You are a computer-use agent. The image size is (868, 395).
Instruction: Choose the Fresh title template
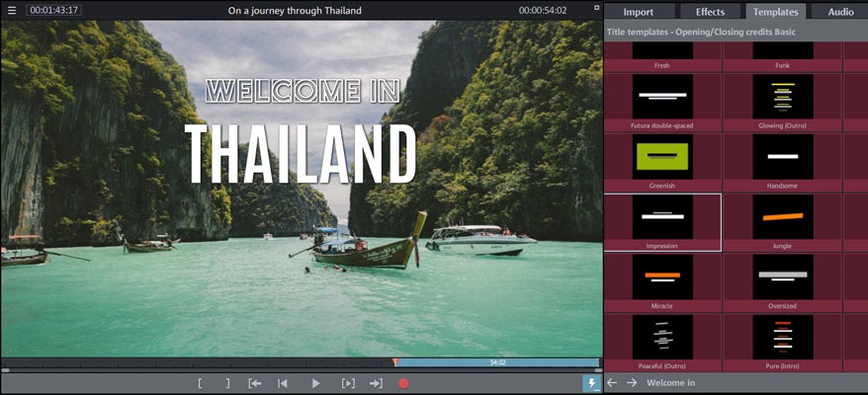click(662, 56)
